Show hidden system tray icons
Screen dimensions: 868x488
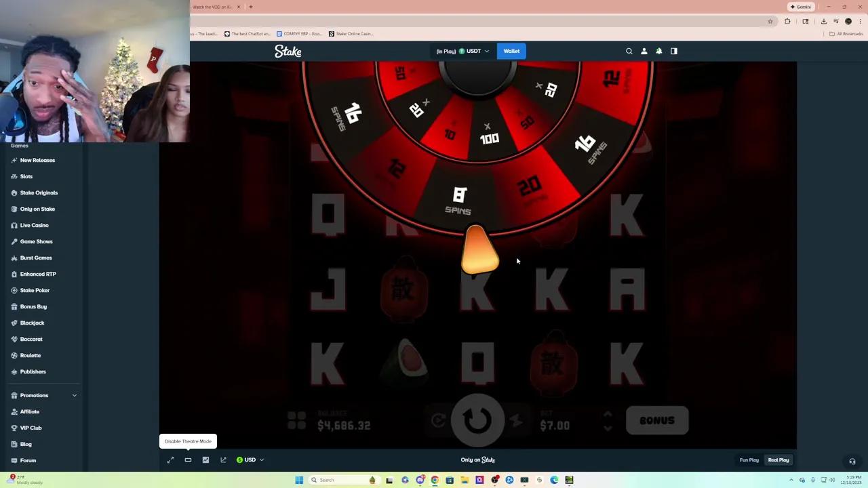[791, 480]
